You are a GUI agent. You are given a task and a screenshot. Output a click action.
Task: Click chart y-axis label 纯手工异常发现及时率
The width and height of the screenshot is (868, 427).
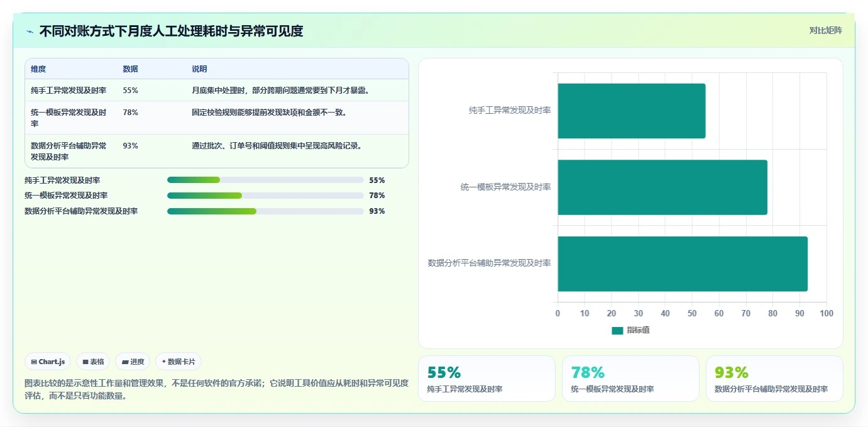(x=510, y=111)
